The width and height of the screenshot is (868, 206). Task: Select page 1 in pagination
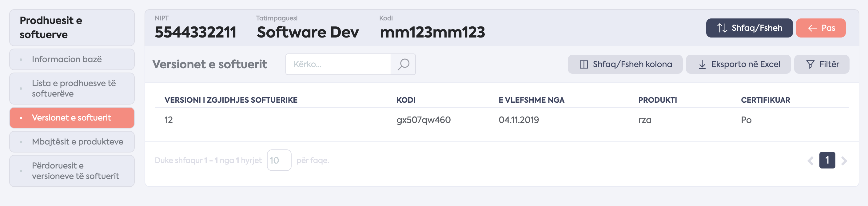[827, 160]
